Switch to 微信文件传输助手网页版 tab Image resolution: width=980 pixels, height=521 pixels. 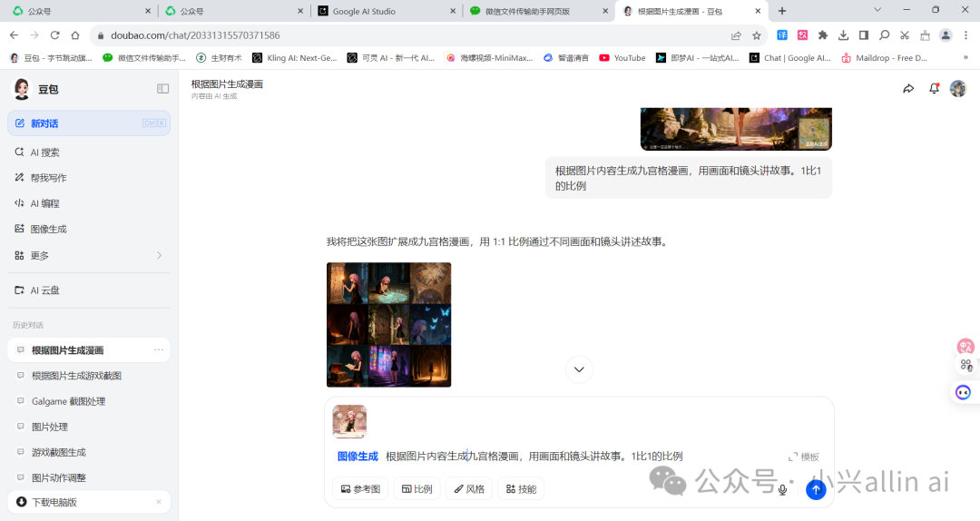coord(539,11)
